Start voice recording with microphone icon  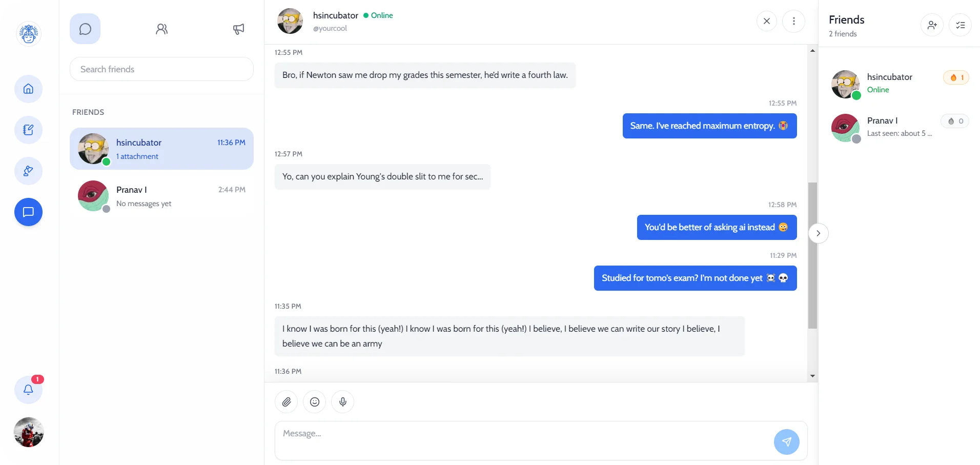click(x=343, y=402)
